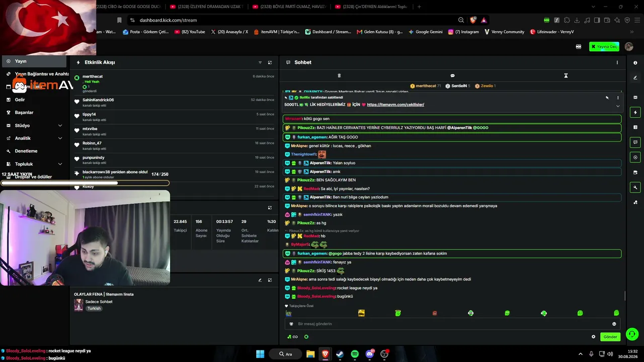This screenshot has height=362, width=644.
Task: Click the brave address bar URL
Action: pyautogui.click(x=168, y=20)
